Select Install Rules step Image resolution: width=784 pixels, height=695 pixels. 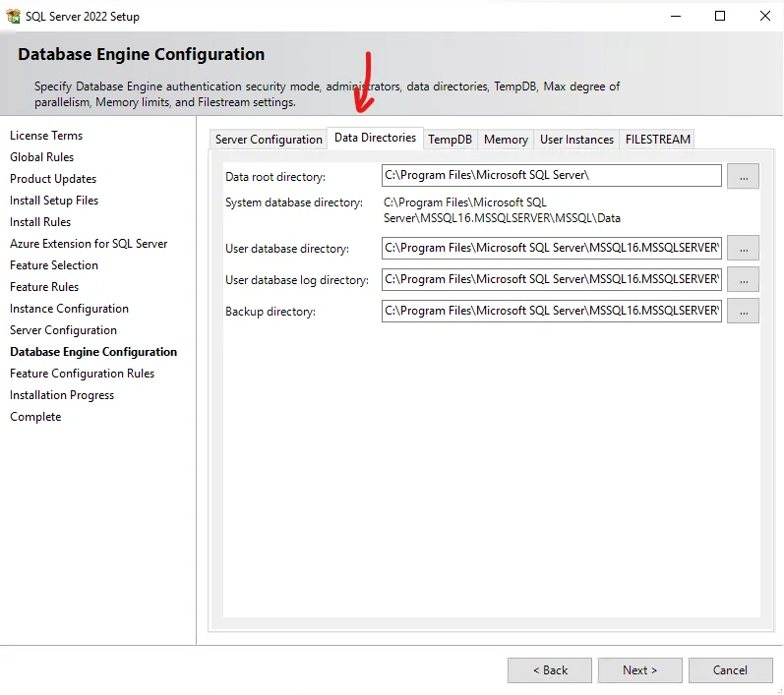pos(40,222)
